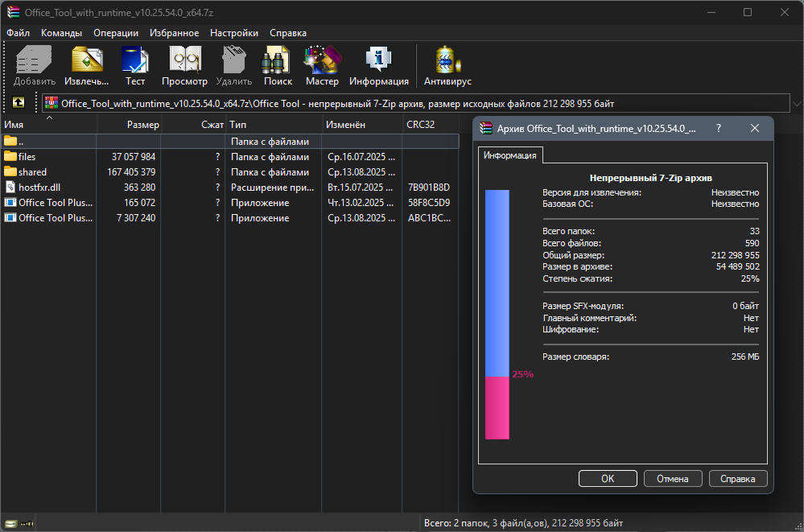
Task: Click the CRC32 value 58F8C5D9
Action: pos(429,203)
